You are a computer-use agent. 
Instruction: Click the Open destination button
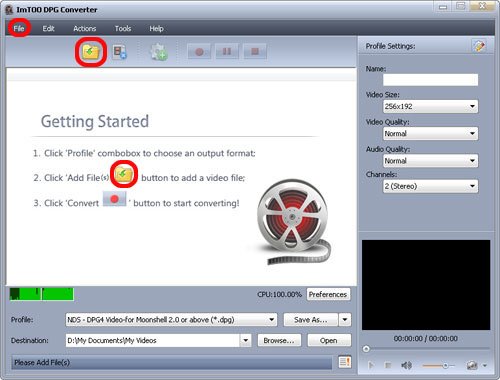tap(329, 340)
